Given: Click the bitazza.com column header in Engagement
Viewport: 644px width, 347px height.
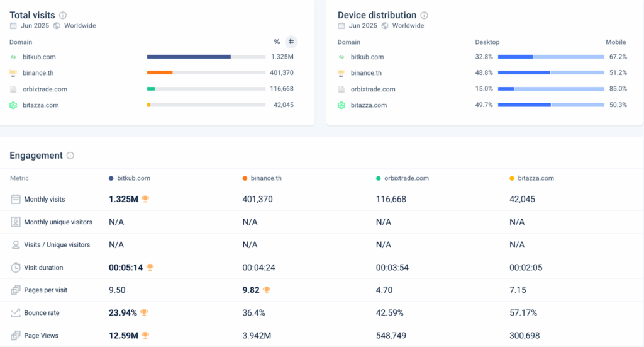Looking at the screenshot, I should tap(536, 178).
